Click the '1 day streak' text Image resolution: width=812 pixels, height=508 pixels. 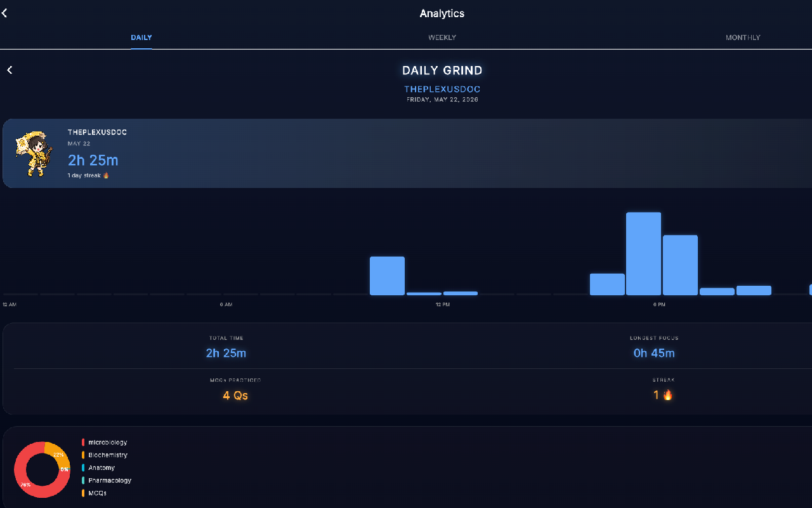point(84,175)
